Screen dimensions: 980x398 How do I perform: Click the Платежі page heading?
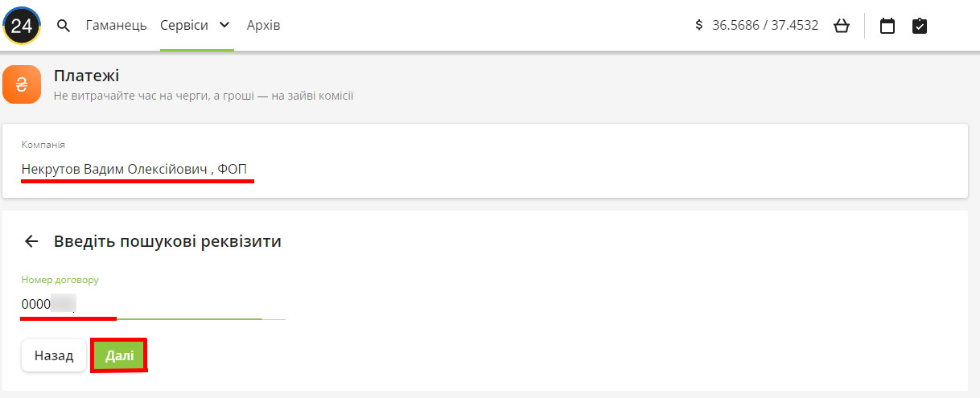coord(86,76)
